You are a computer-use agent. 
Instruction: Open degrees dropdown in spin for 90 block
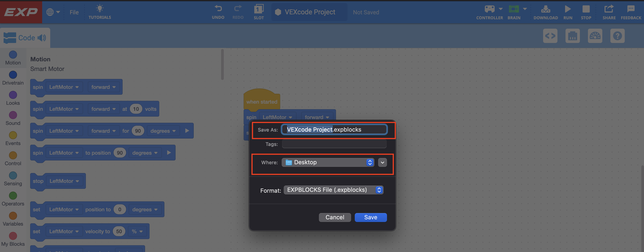coord(163,131)
